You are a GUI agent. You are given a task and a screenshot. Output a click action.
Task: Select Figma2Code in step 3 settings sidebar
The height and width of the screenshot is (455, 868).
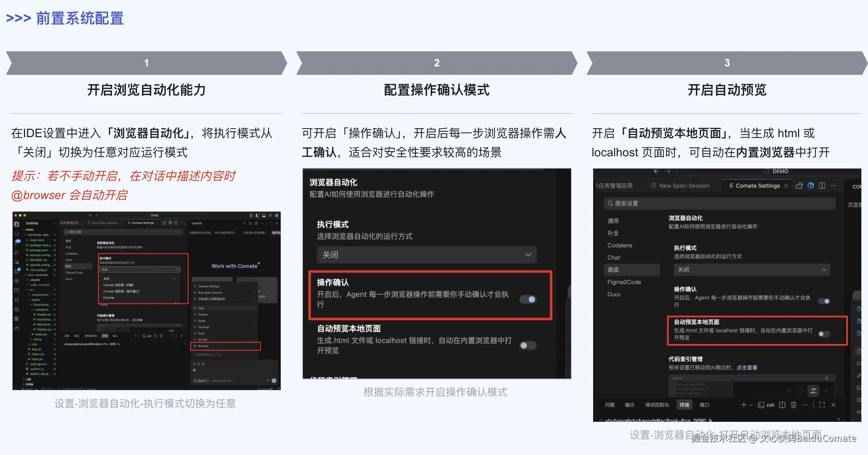(x=624, y=282)
